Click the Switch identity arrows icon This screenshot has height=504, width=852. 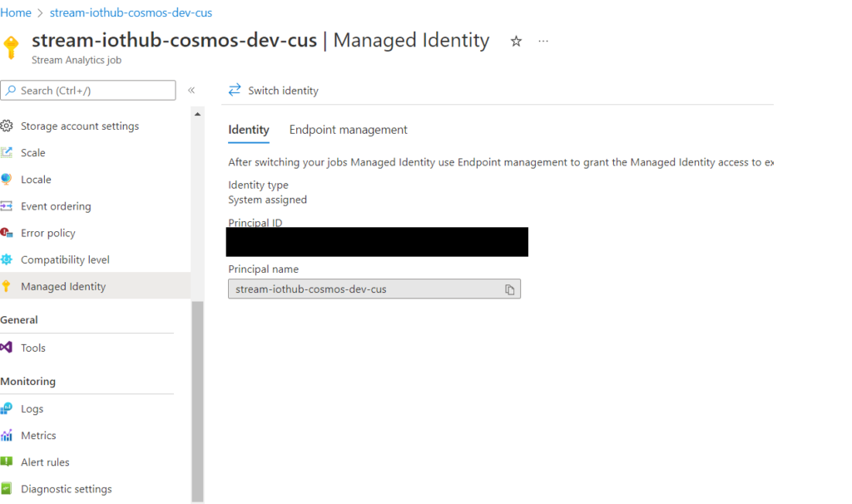coord(234,90)
